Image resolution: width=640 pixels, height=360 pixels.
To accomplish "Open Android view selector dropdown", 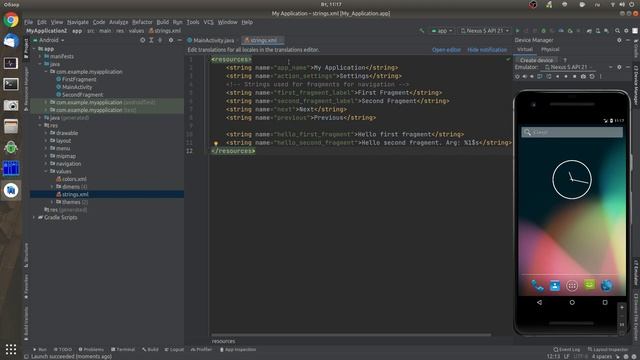I will 49,40.
